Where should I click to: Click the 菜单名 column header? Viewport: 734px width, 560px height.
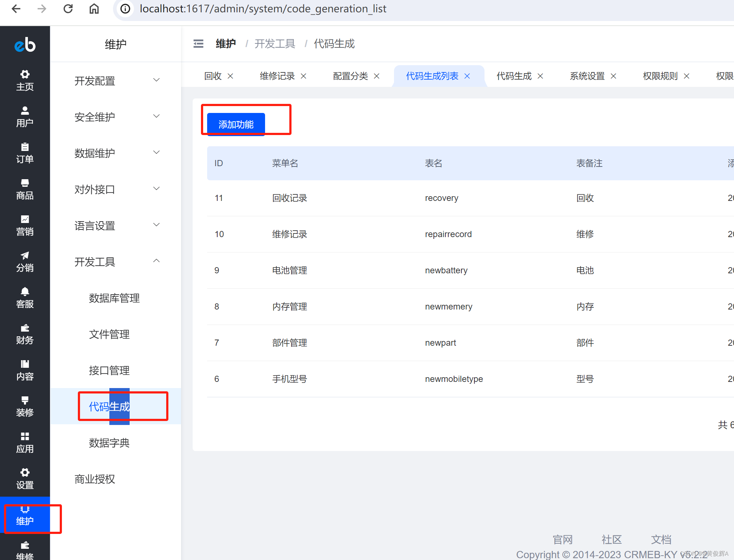pyautogui.click(x=285, y=163)
